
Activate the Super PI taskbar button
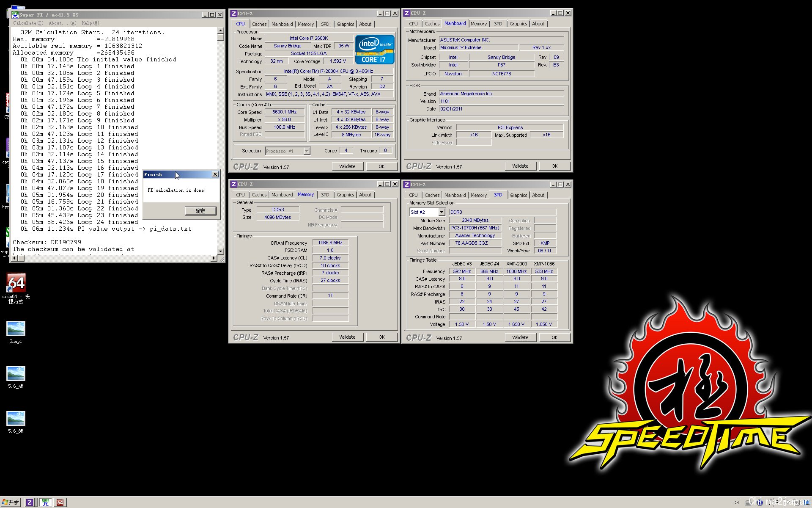(x=45, y=502)
